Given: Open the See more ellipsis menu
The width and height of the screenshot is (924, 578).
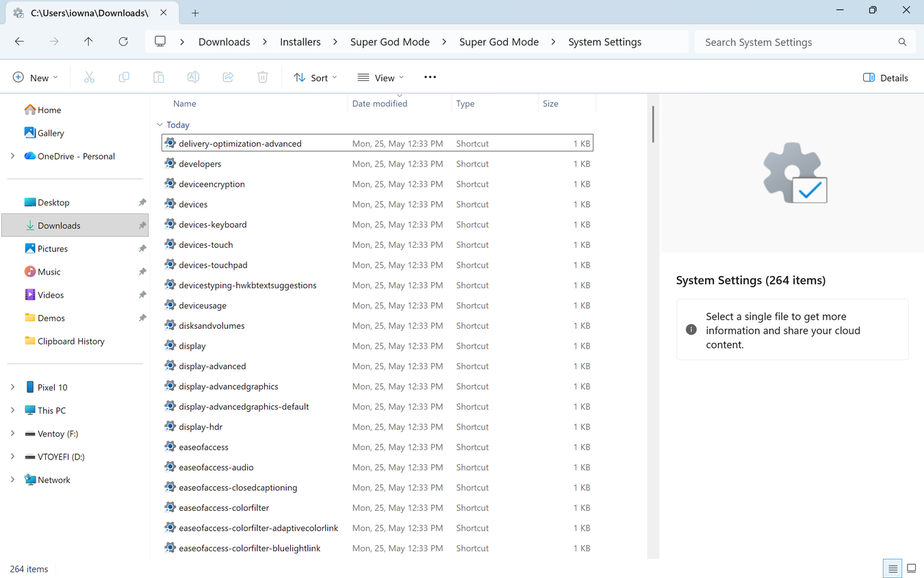Looking at the screenshot, I should pyautogui.click(x=430, y=77).
